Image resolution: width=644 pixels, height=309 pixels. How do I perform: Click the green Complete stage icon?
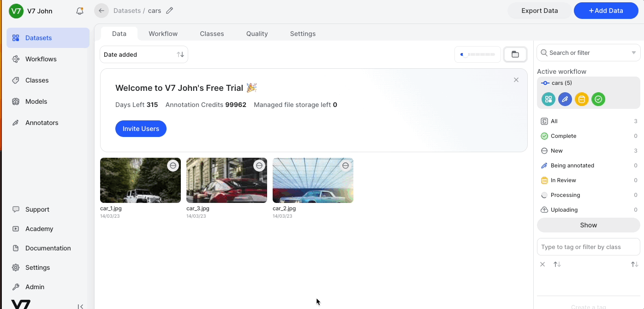(598, 99)
